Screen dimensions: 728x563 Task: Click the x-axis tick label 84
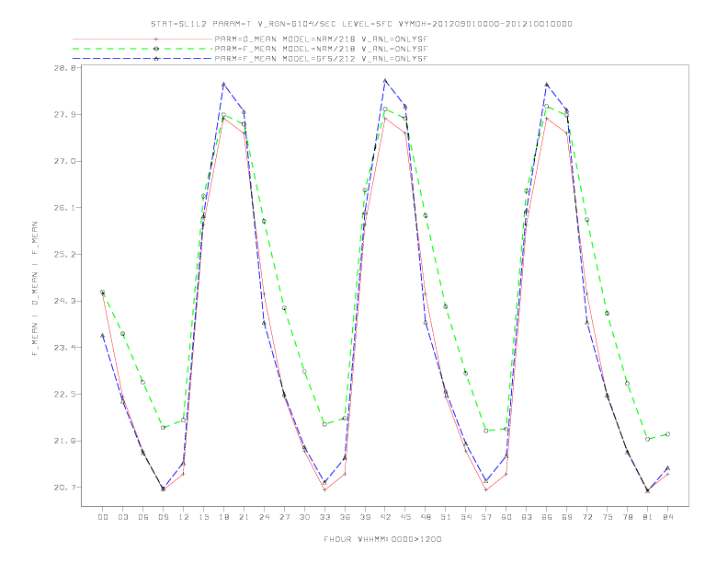[668, 517]
